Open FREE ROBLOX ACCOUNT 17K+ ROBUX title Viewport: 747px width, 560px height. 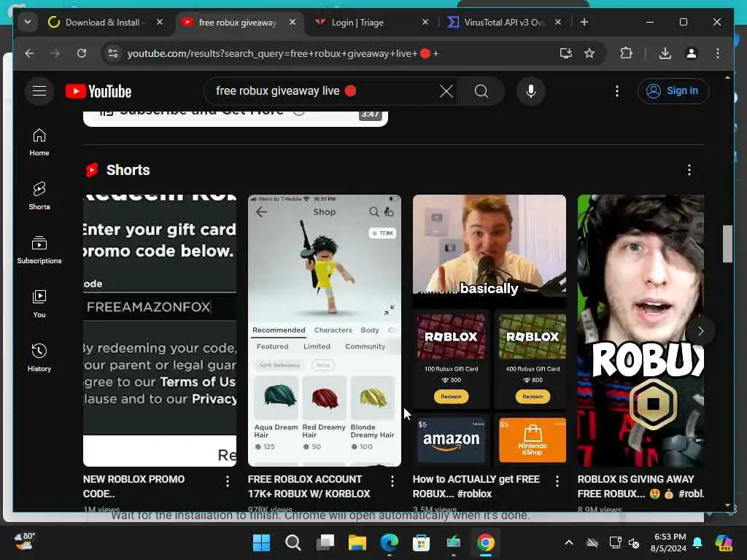point(309,486)
